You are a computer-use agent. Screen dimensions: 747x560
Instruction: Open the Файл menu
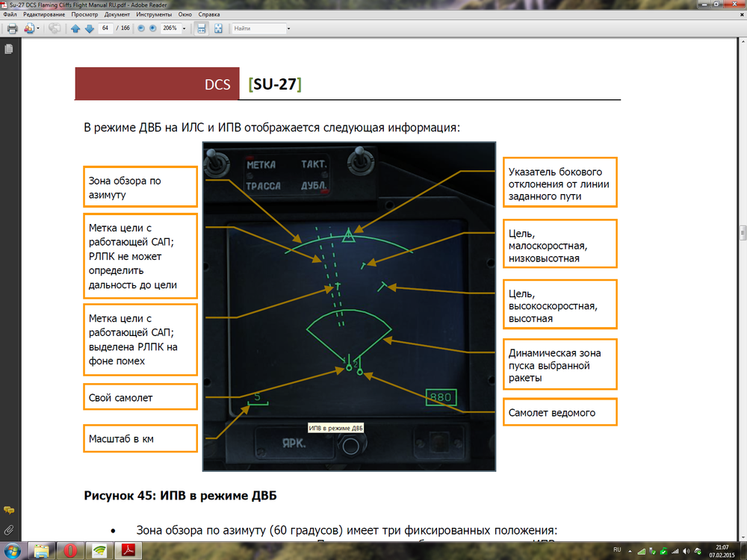(10, 14)
